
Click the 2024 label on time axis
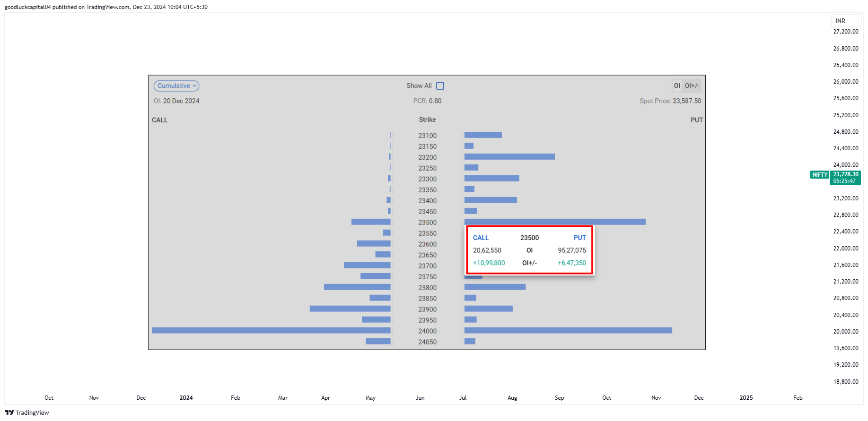point(186,398)
